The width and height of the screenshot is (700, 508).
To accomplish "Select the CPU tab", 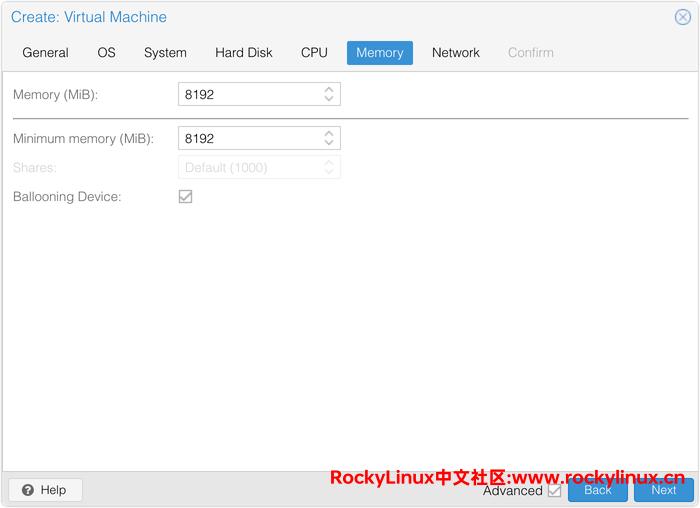I will click(x=314, y=53).
